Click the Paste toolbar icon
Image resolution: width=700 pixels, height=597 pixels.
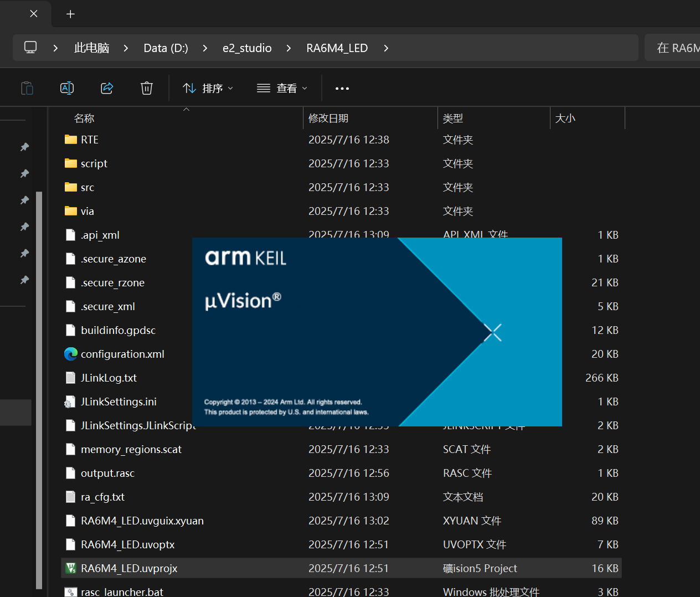pyautogui.click(x=27, y=88)
